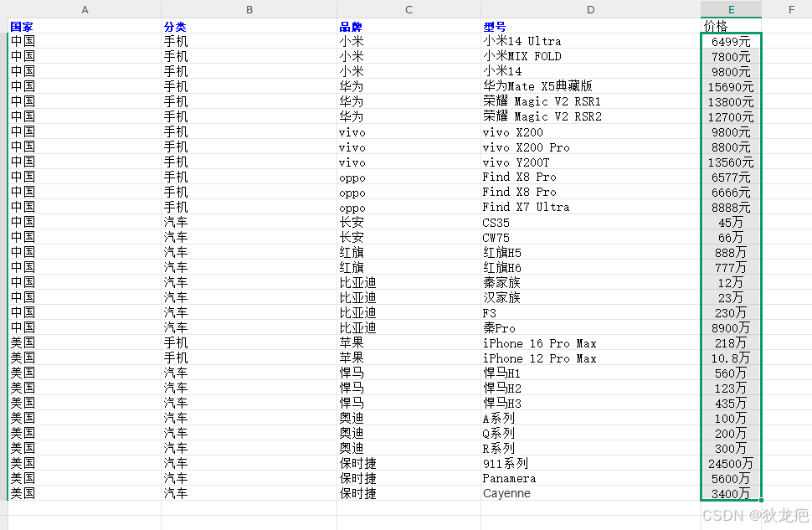This screenshot has height=530, width=812.
Task: Select the price cell 560万
Action: point(731,373)
